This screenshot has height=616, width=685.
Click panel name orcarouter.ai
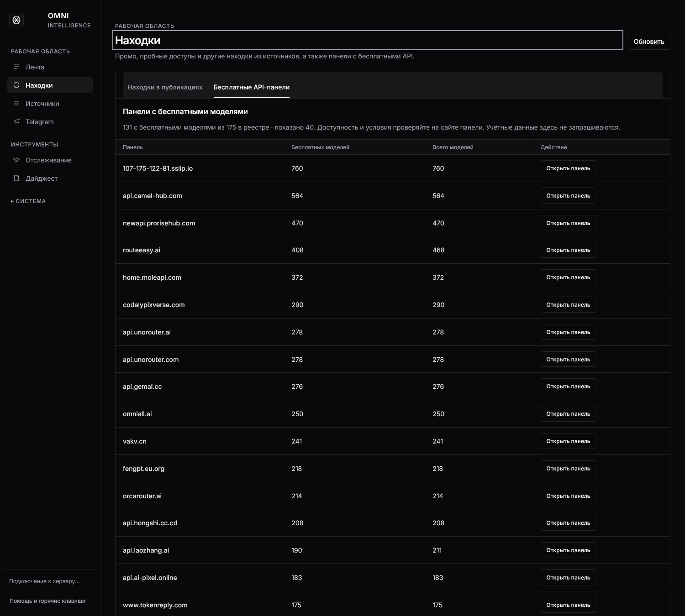tap(142, 496)
